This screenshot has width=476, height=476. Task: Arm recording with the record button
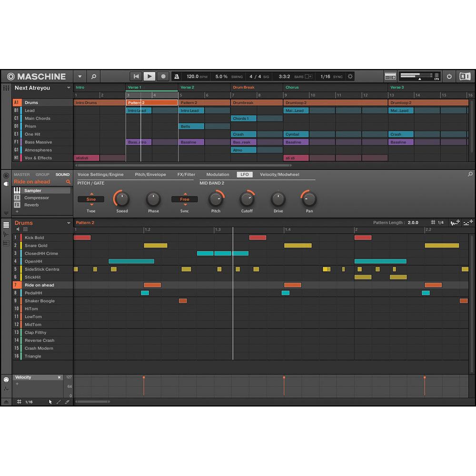[163, 76]
